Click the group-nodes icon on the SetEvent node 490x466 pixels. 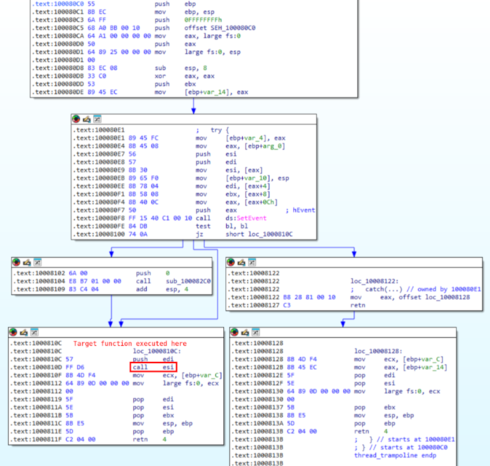tap(97, 119)
